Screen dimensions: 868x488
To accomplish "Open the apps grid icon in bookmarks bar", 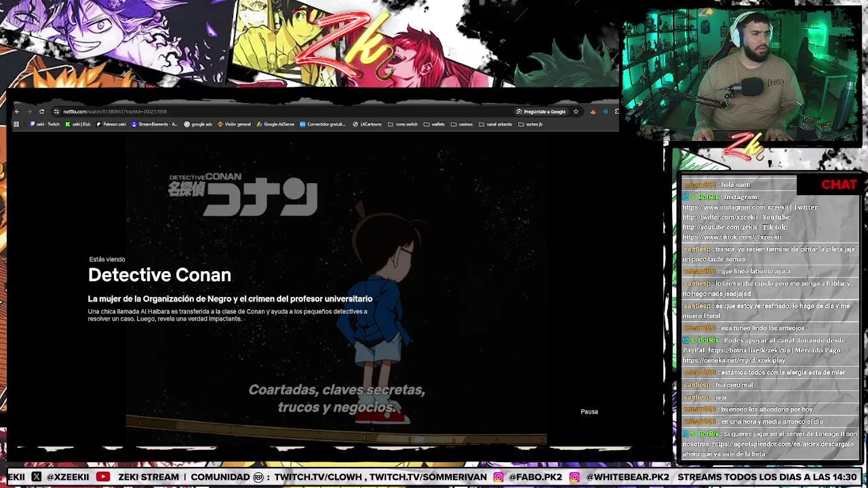I will (16, 124).
